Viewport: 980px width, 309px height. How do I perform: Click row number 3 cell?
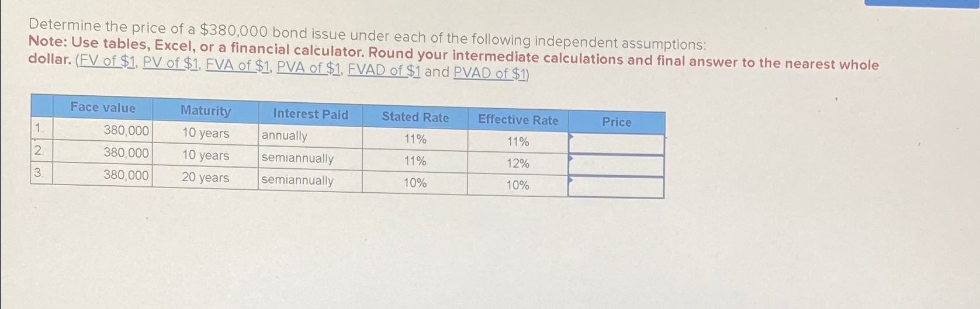point(41,173)
